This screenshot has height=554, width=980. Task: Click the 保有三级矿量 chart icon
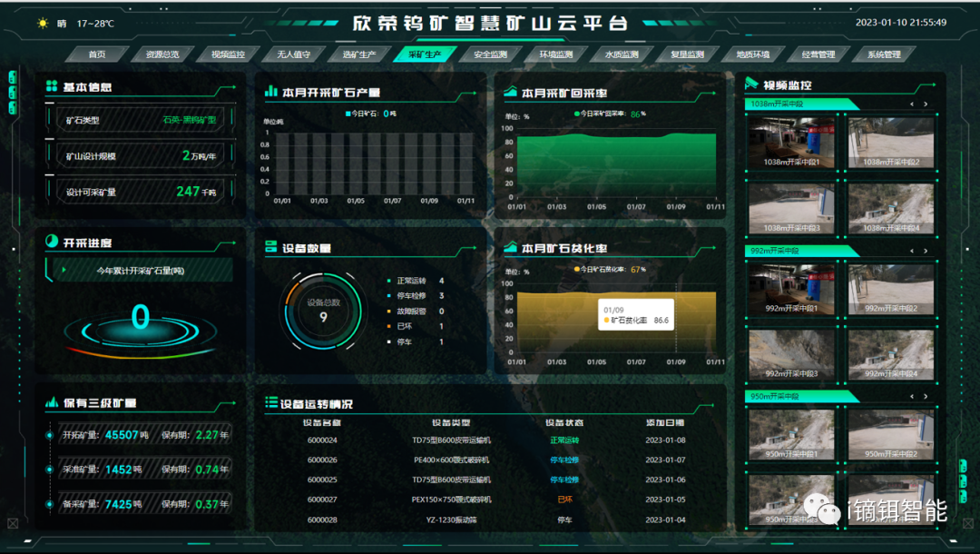click(x=52, y=402)
